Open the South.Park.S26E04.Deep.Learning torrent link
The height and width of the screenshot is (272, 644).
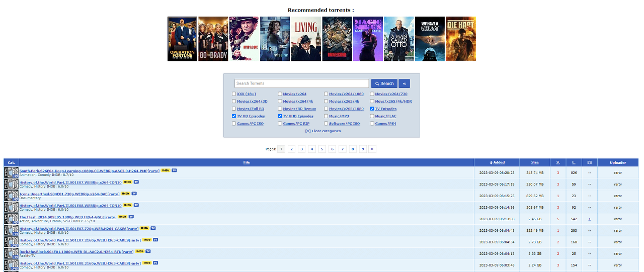click(90, 170)
